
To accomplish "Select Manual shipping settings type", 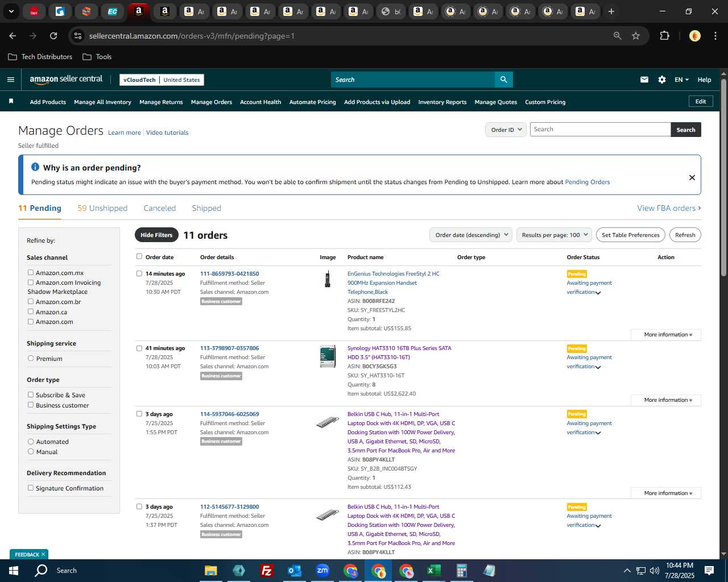I will pyautogui.click(x=31, y=452).
